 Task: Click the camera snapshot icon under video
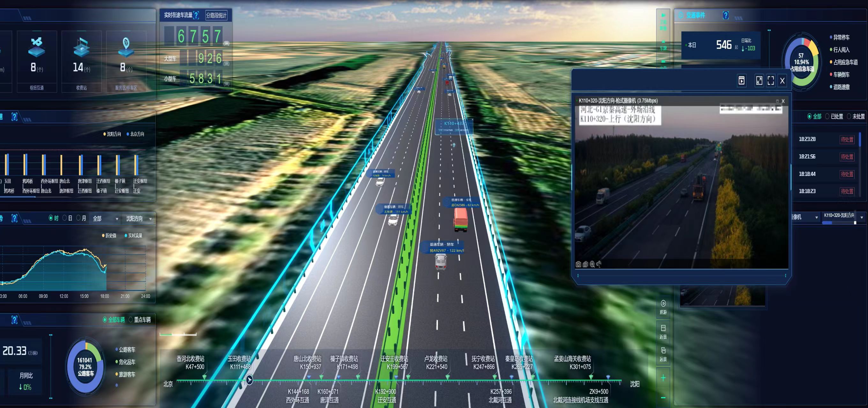pyautogui.click(x=578, y=265)
